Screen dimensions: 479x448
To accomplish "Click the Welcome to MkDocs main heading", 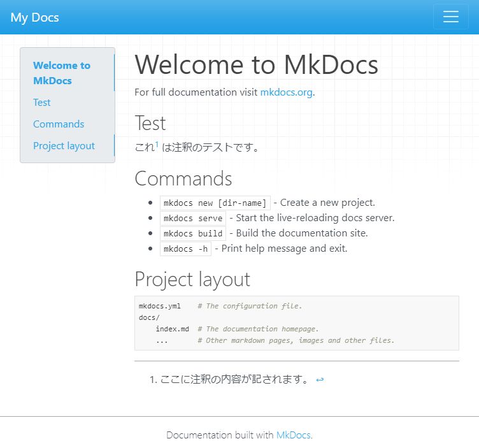I will click(x=256, y=65).
